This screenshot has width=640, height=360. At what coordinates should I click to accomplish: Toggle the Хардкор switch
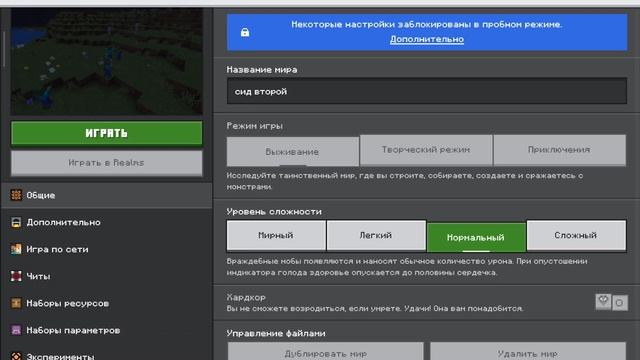pos(611,302)
